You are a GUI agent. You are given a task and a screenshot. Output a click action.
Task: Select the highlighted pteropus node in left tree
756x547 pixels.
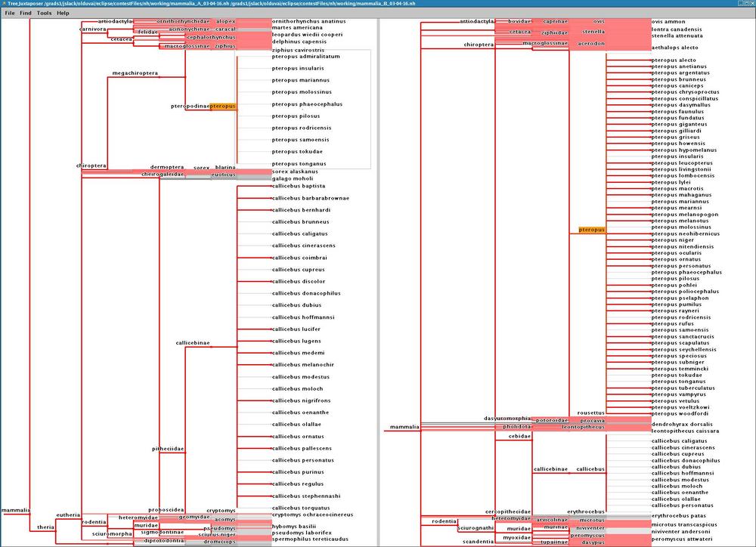[x=223, y=106]
